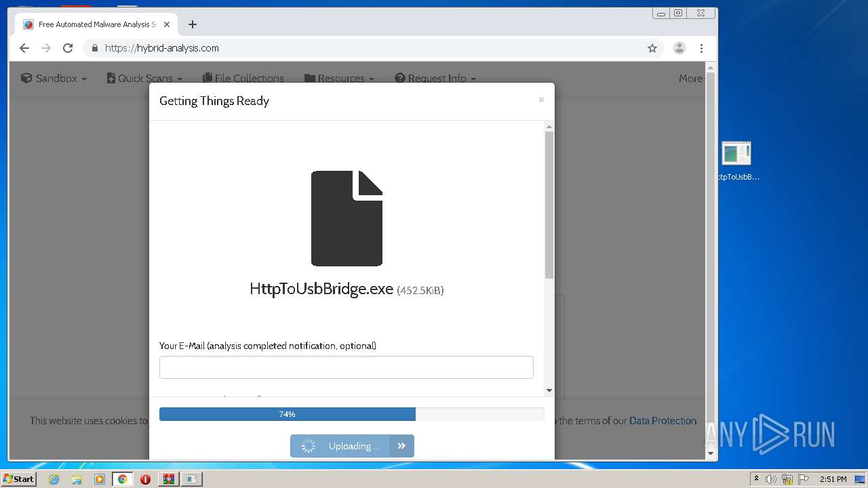The width and height of the screenshot is (868, 488).
Task: Open the File Collections page
Action: [243, 79]
